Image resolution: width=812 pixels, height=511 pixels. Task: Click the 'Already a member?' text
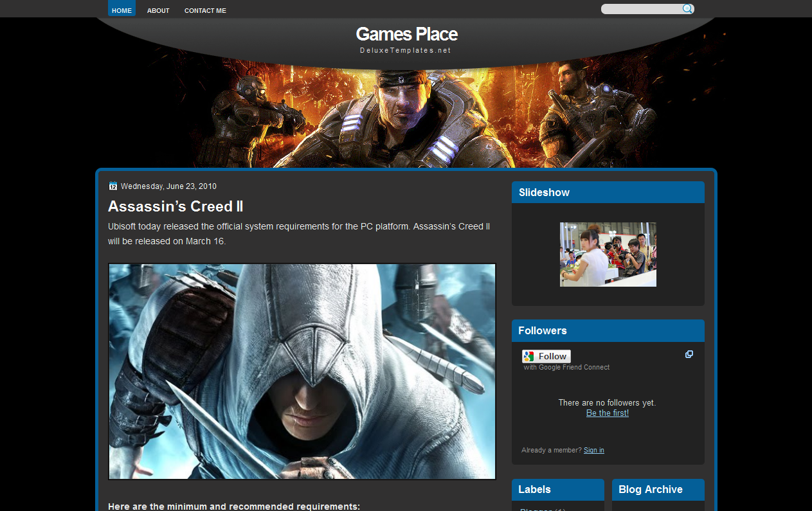pos(552,450)
